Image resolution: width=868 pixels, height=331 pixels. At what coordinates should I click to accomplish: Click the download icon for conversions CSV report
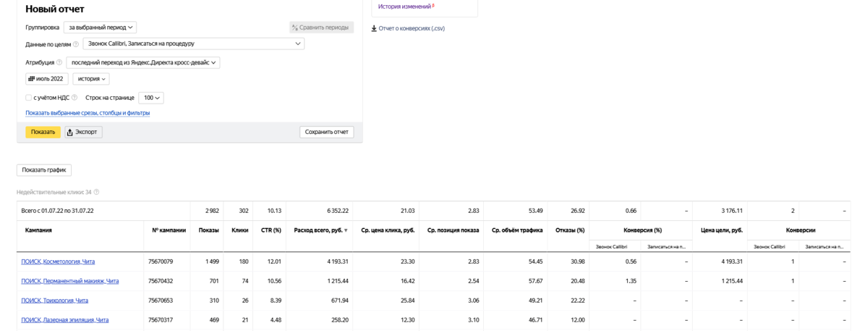click(x=374, y=29)
